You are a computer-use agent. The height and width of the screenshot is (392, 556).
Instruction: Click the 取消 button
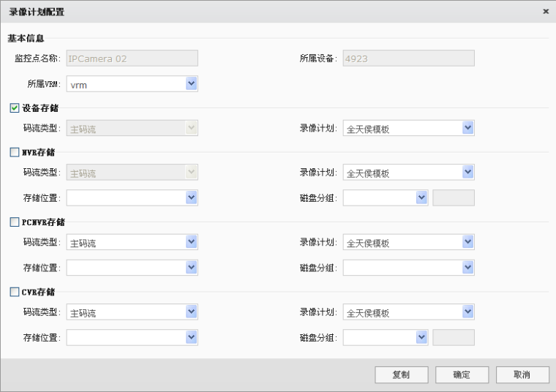pyautogui.click(x=522, y=374)
